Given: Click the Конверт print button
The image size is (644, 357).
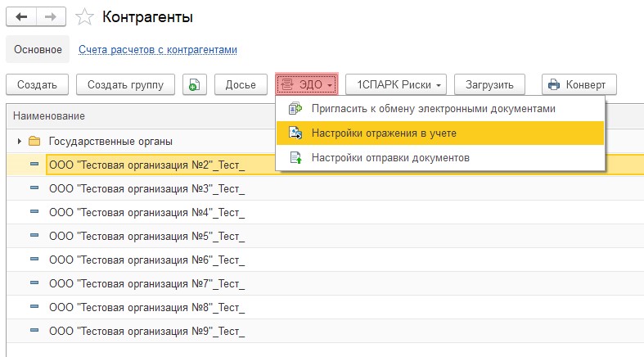Looking at the screenshot, I should (579, 84).
